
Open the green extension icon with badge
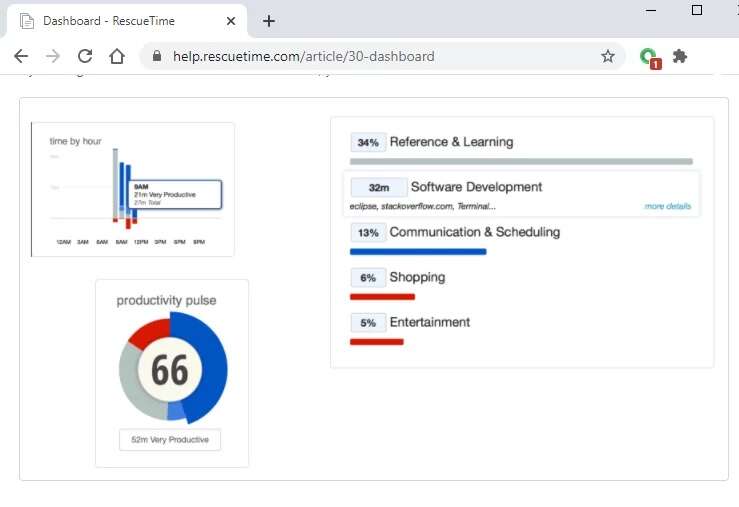650,58
